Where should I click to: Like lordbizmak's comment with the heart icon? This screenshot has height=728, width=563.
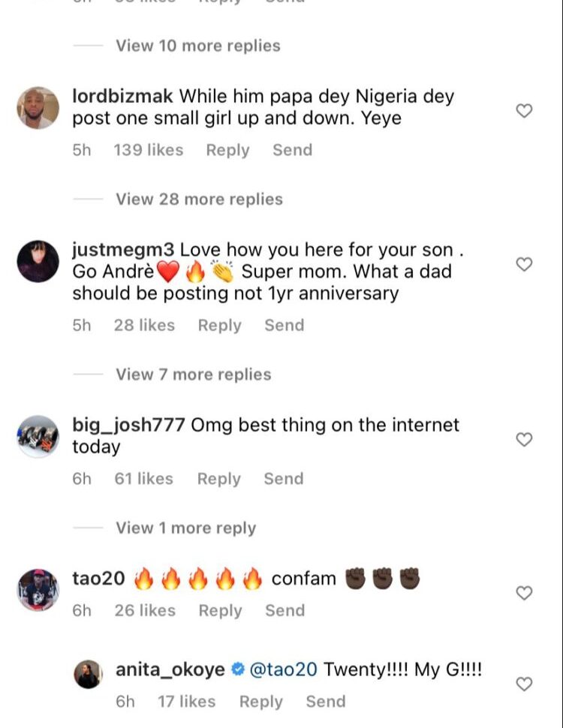[x=525, y=111]
